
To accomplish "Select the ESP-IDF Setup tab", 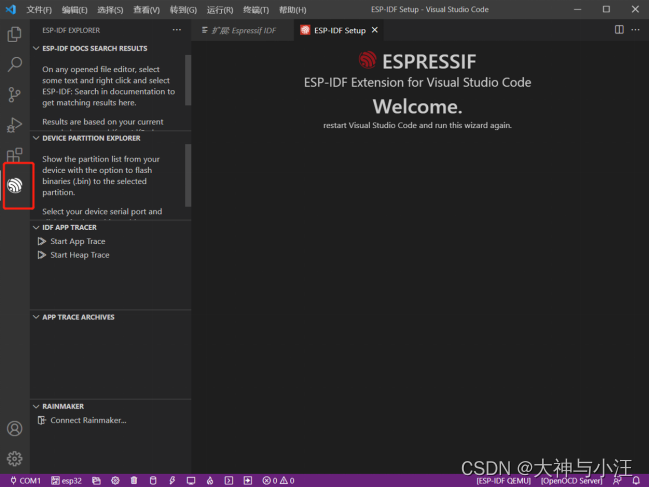I will tap(339, 30).
